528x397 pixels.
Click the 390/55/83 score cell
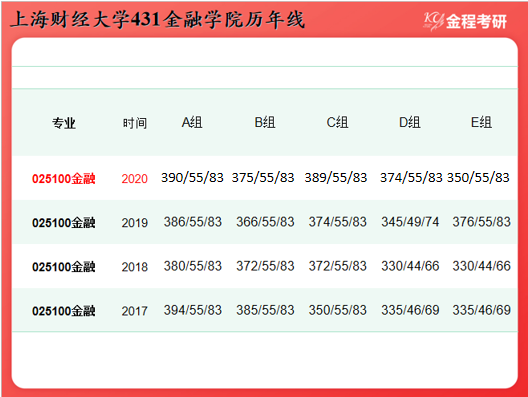tap(192, 177)
